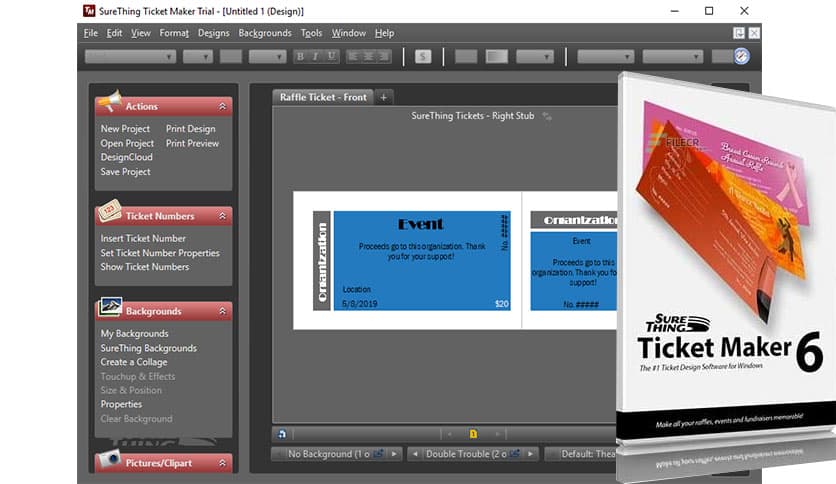Click the Pictures/Clipart camera icon
836x484 pixels.
110,459
